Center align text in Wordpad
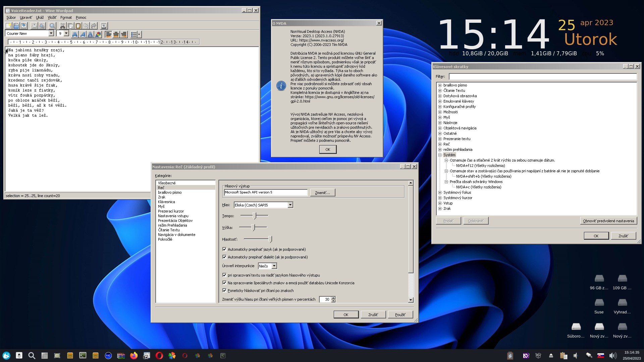 tap(116, 34)
